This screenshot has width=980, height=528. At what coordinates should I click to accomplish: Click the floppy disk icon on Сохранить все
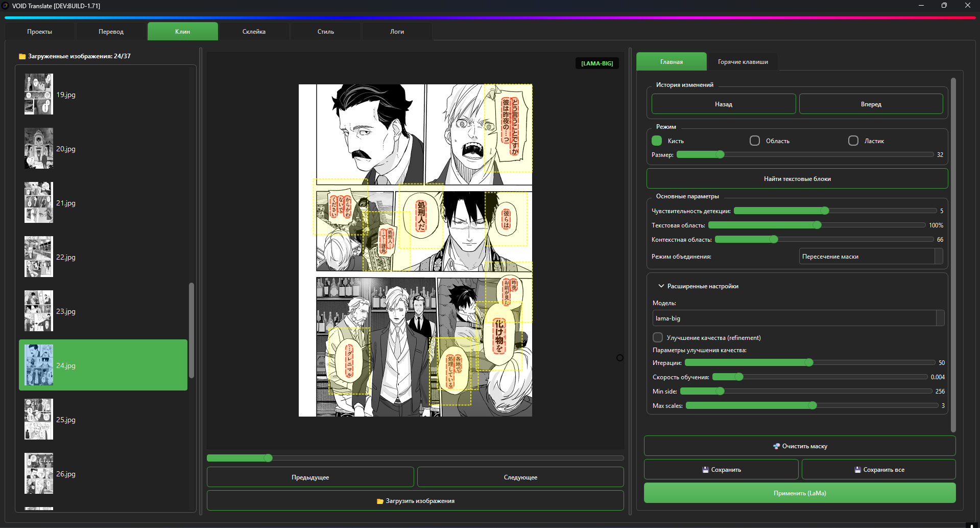tap(857, 470)
